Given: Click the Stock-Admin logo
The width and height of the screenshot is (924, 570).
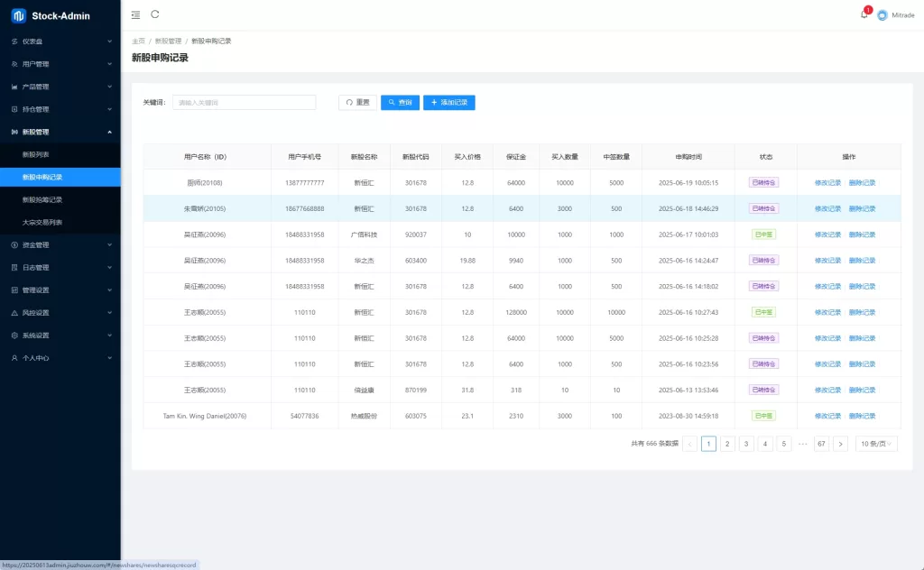Looking at the screenshot, I should (18, 15).
